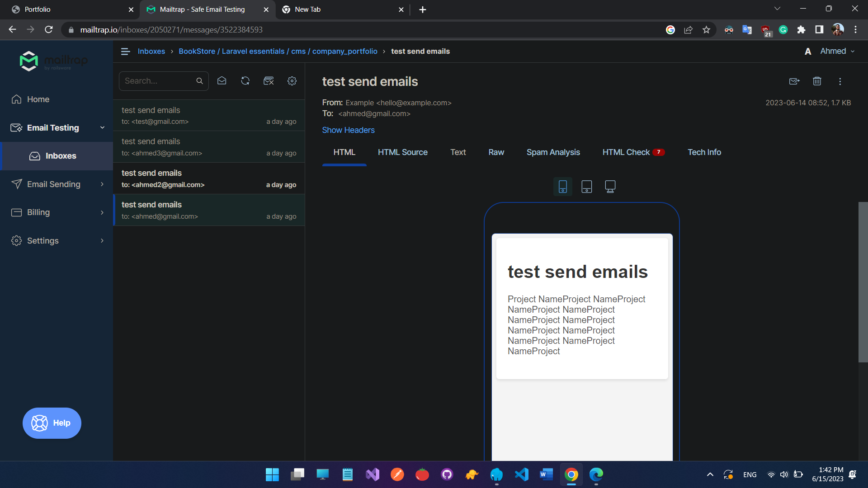Viewport: 868px width, 488px height.
Task: Click the clear inbox icon
Action: coord(269,81)
